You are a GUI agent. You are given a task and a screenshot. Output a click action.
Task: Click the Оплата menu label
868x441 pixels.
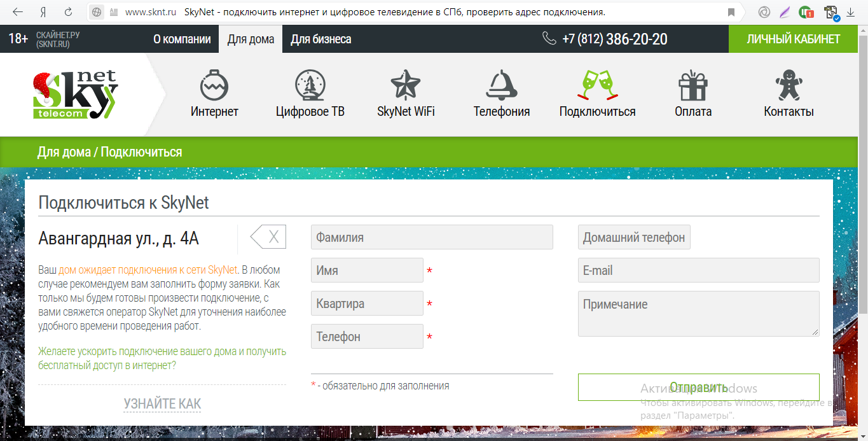pos(693,111)
